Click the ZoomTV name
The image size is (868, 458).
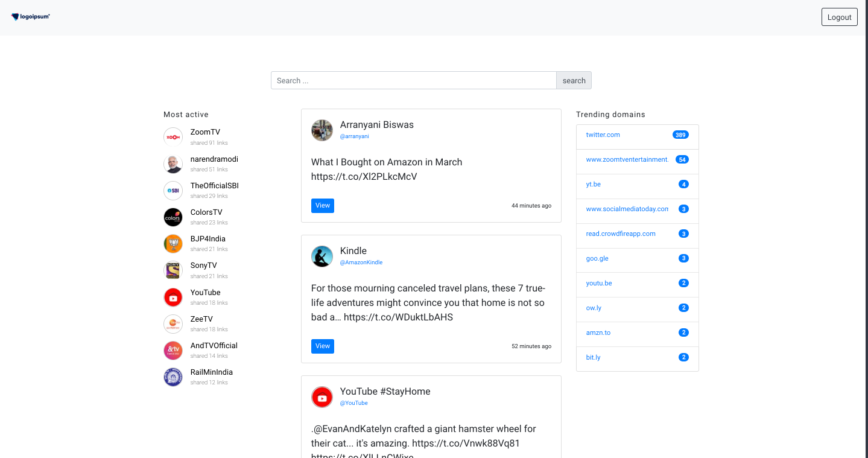[205, 132]
